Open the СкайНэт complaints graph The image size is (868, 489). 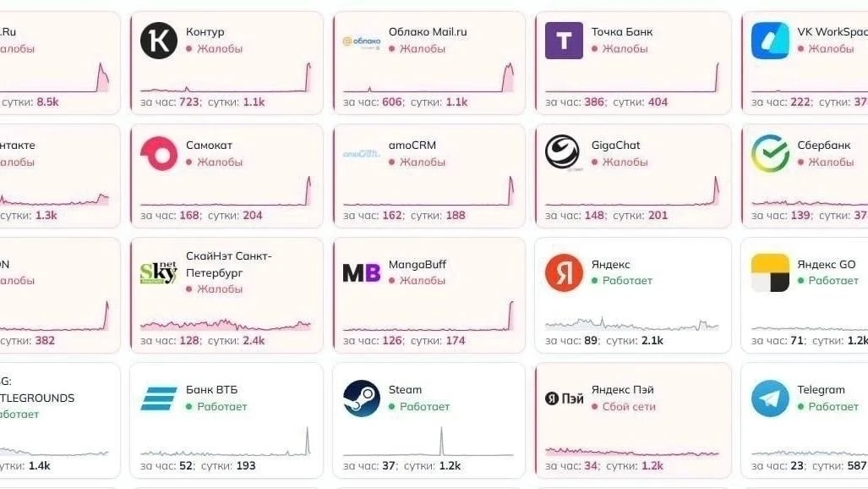pyautogui.click(x=226, y=324)
